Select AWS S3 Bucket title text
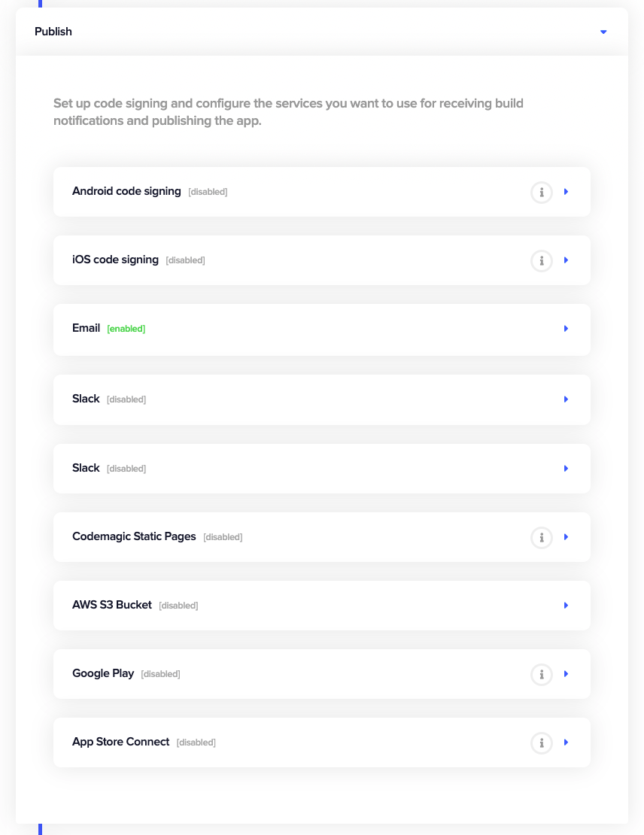Screen dimensions: 644x835 click(x=112, y=605)
